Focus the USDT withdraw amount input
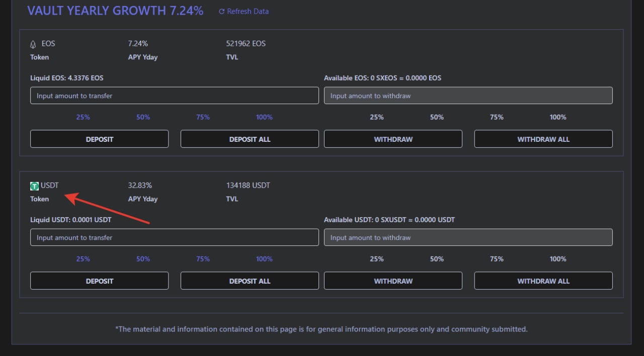The height and width of the screenshot is (356, 644). (468, 237)
